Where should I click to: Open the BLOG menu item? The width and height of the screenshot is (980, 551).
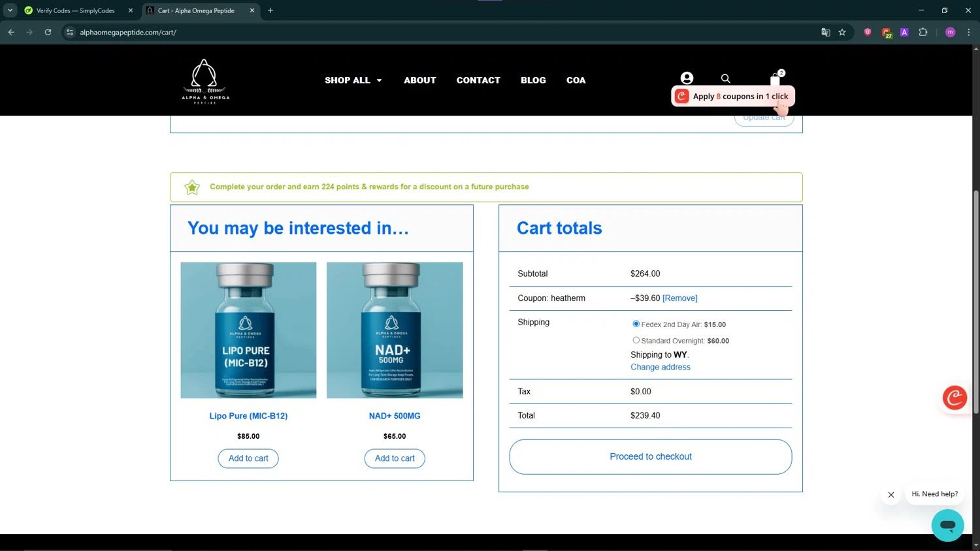coord(533,80)
